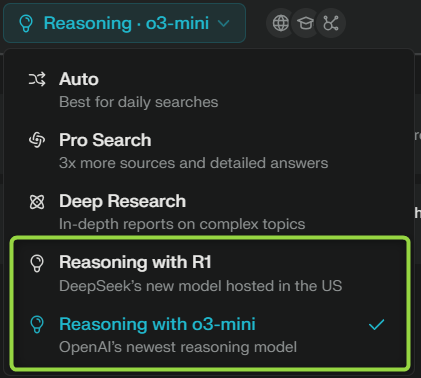Image resolution: width=421 pixels, height=378 pixels.
Task: Click the checkmark on Reasoning with o3-mini
Action: click(x=377, y=324)
